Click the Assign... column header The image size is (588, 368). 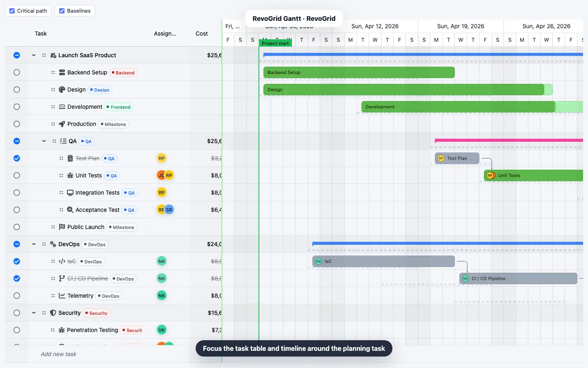click(x=165, y=34)
